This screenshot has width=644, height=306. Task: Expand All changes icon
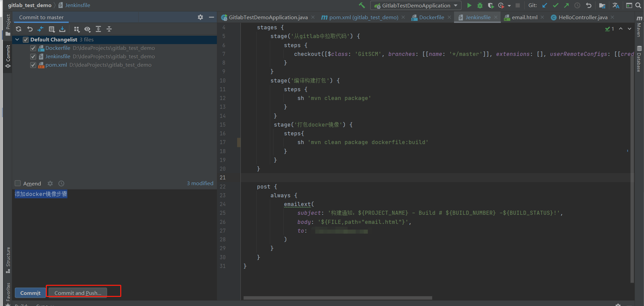[x=98, y=29]
